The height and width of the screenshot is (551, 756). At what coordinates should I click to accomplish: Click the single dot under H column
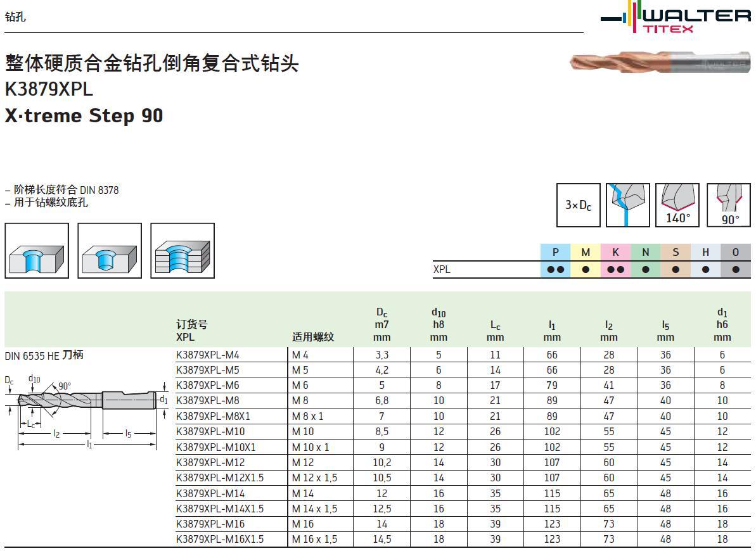(x=705, y=269)
